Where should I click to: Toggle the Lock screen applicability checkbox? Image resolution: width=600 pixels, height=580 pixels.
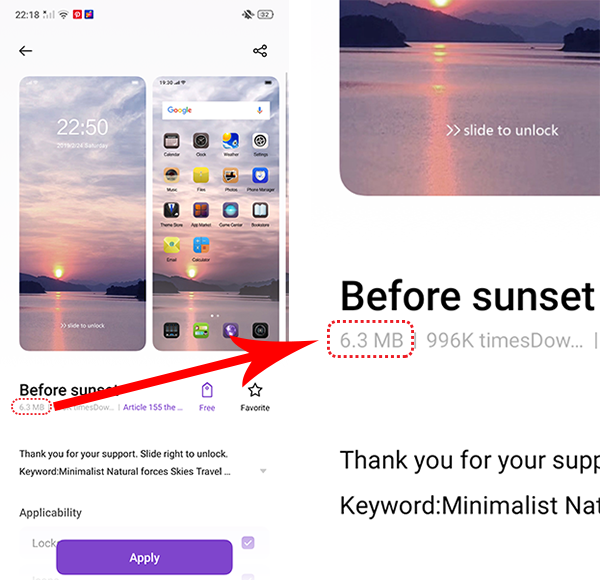pyautogui.click(x=248, y=543)
